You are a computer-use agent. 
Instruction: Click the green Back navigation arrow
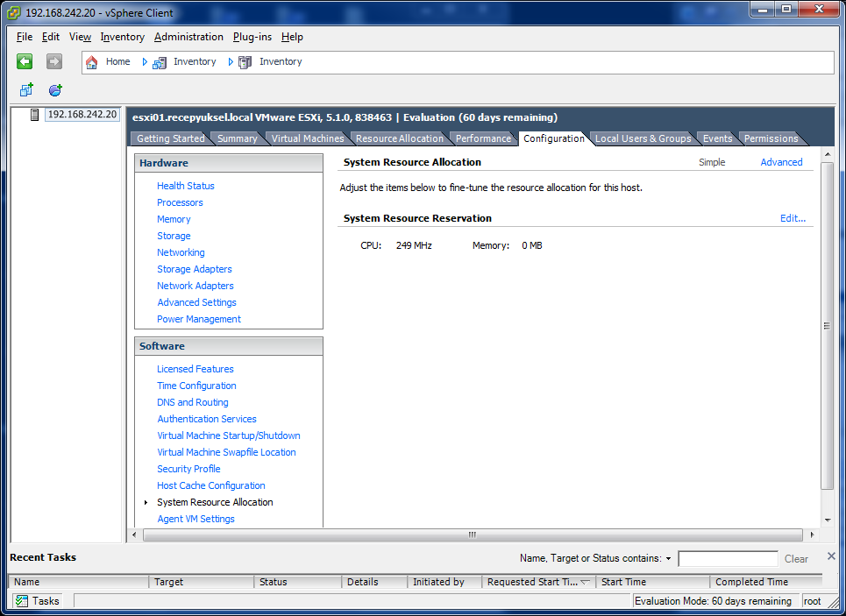tap(25, 61)
